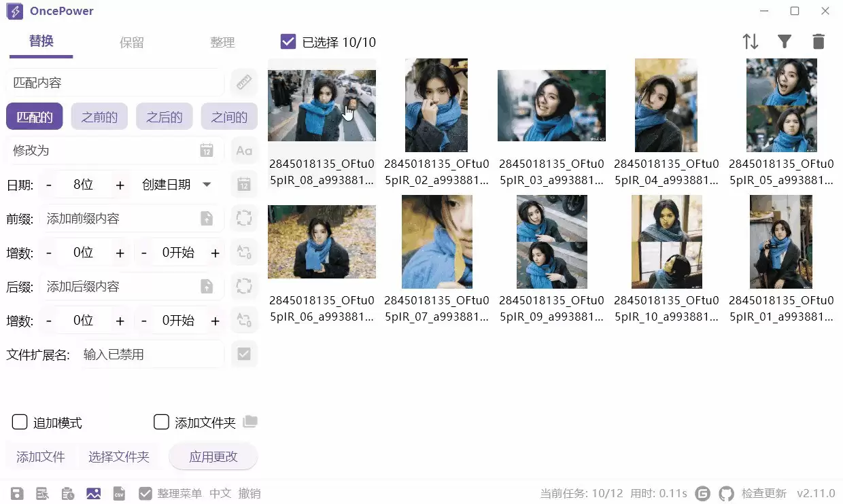Uncheck the 已选择 10/10 checkbox
The image size is (843, 504).
point(288,41)
